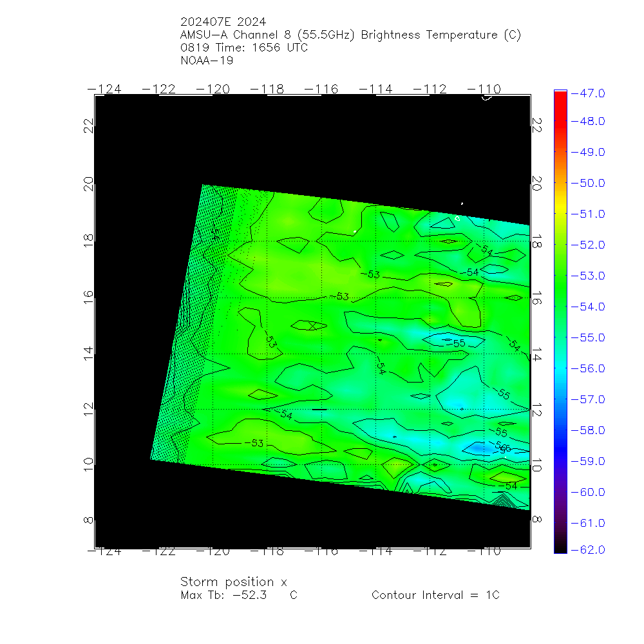Click the "20" latitude label on the right axis

[536, 183]
